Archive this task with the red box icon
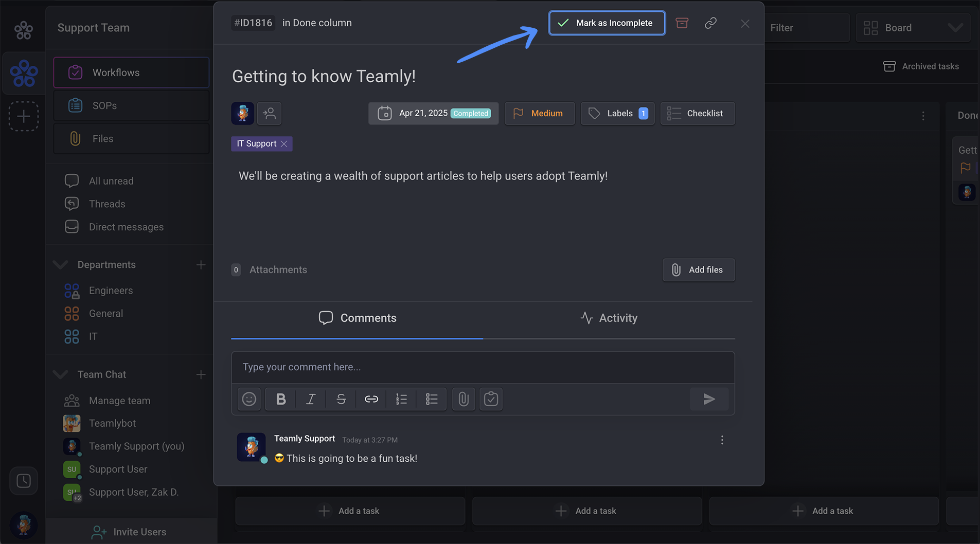 point(682,23)
